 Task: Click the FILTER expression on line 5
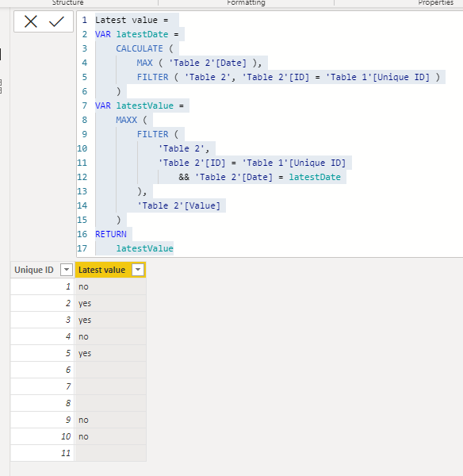(x=289, y=77)
